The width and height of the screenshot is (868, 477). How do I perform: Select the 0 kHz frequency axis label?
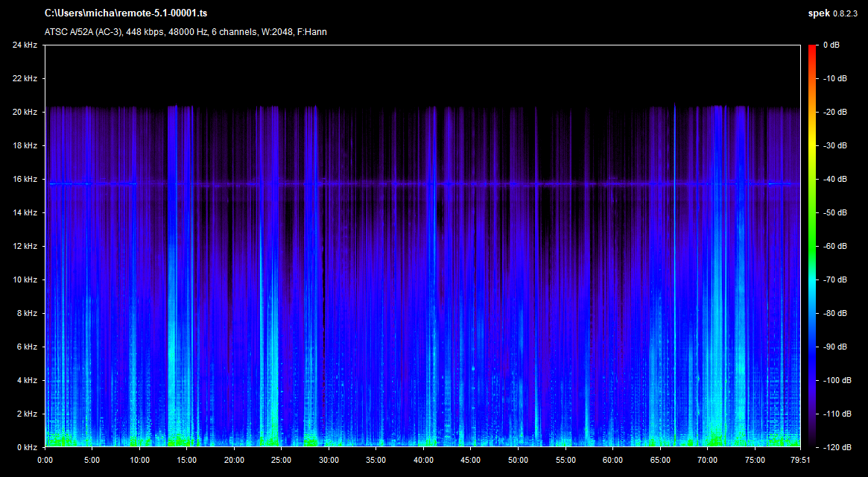tap(27, 447)
